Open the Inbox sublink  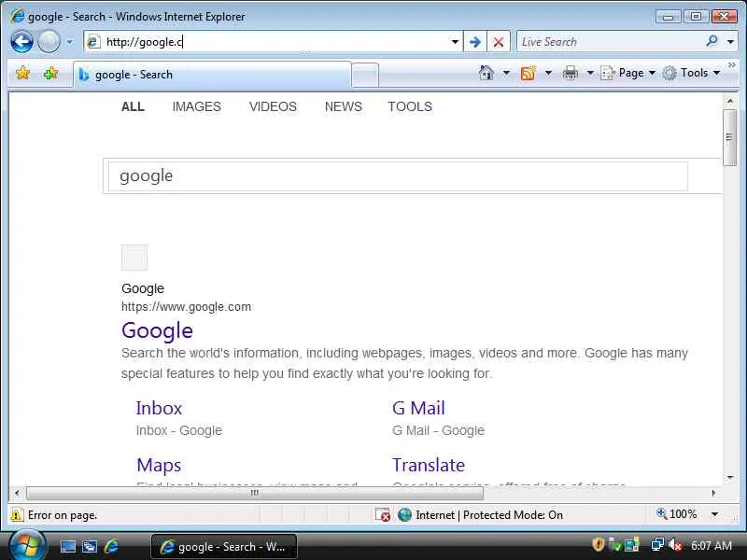click(159, 408)
